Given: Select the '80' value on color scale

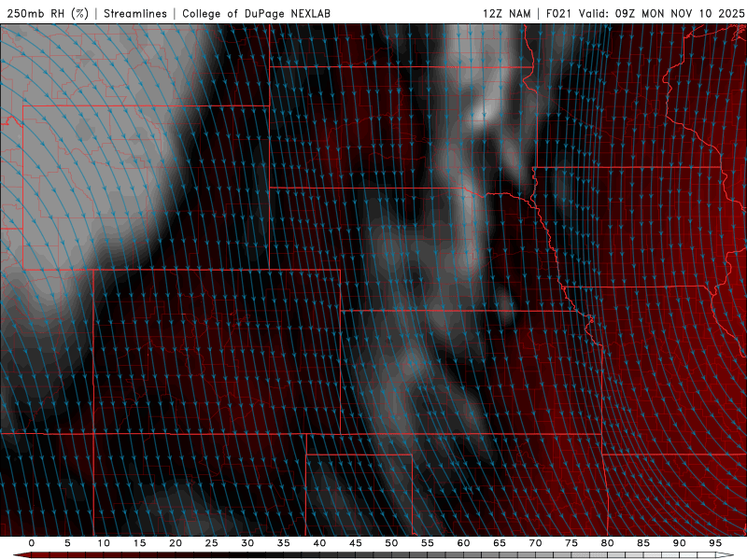Looking at the screenshot, I should pos(608,543).
